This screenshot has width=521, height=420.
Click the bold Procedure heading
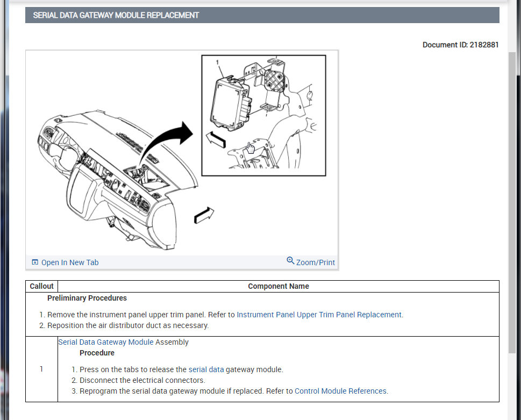97,353
